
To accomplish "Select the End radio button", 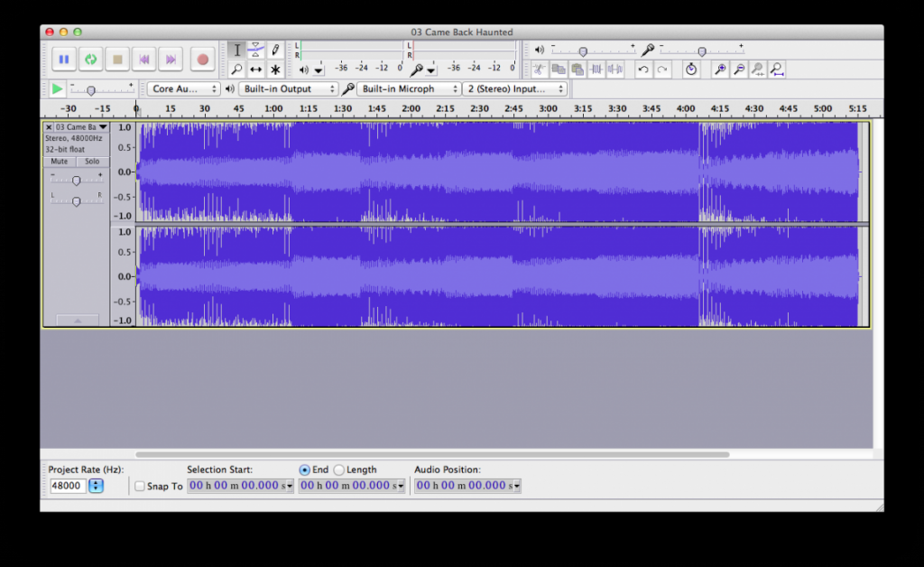I will coord(304,469).
